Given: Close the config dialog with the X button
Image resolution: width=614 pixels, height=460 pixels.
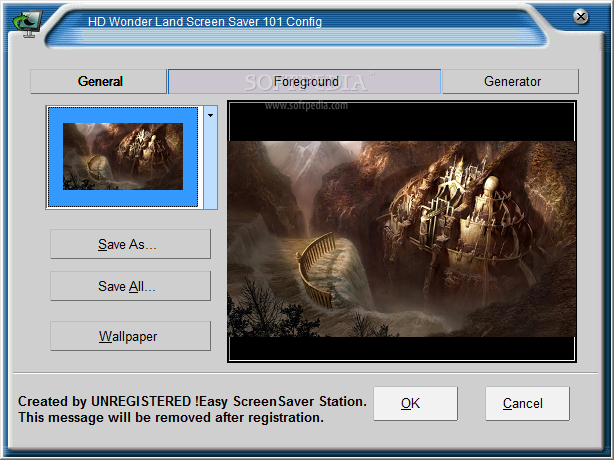Looking at the screenshot, I should point(581,16).
